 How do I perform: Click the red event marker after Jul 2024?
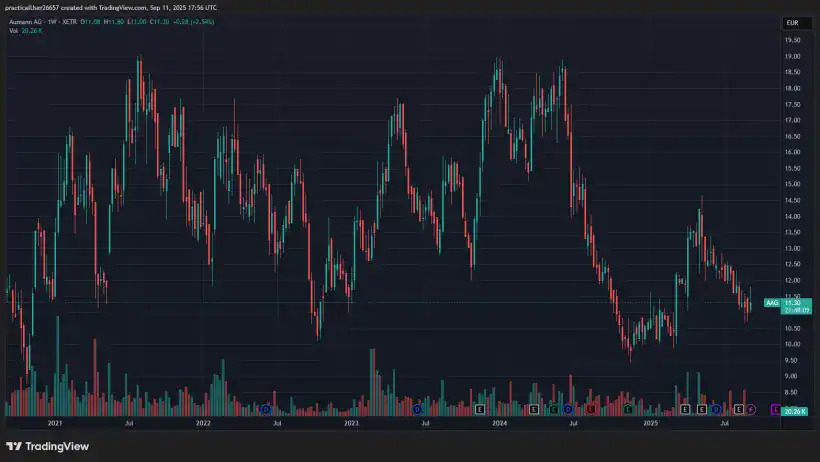point(593,409)
